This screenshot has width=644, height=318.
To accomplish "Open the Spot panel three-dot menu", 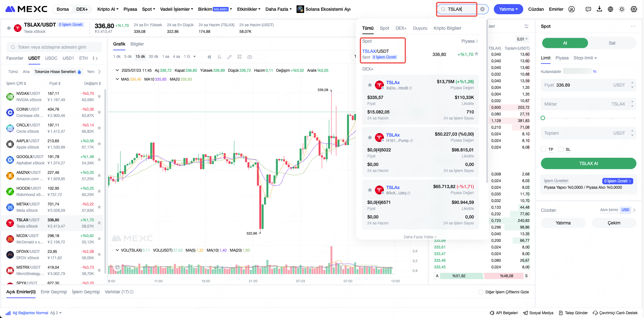I will pos(633,26).
